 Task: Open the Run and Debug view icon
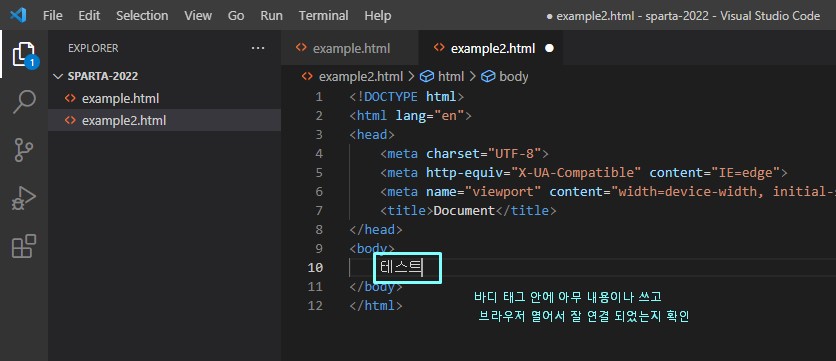click(24, 198)
